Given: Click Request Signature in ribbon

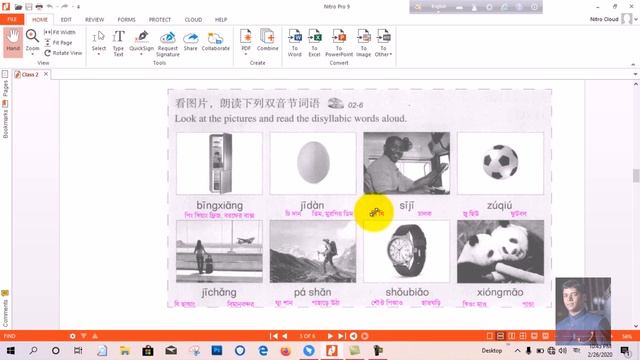Looking at the screenshot, I should tap(168, 43).
